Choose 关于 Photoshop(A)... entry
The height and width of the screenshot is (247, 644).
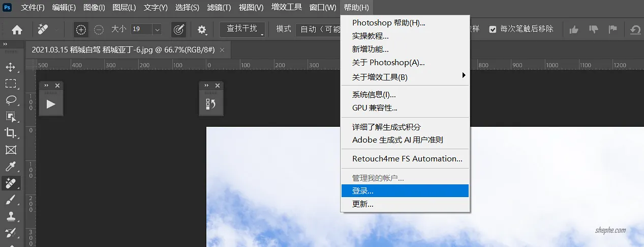[405, 63]
